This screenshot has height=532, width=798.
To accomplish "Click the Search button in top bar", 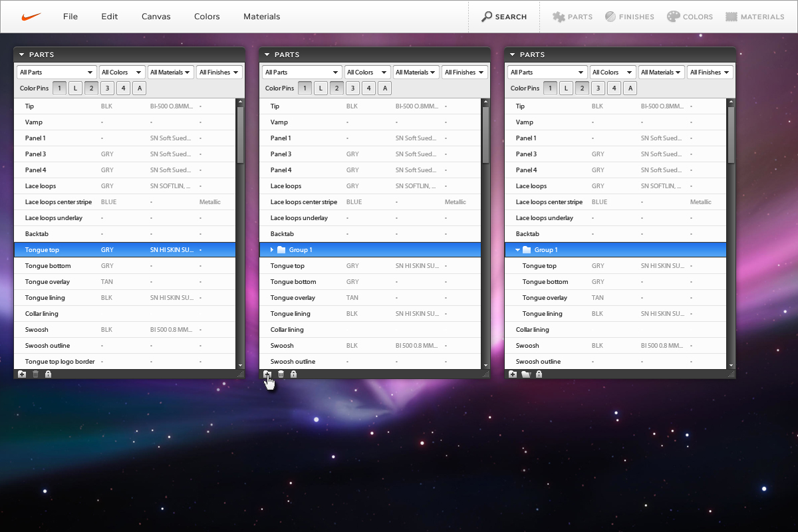I will tap(504, 17).
